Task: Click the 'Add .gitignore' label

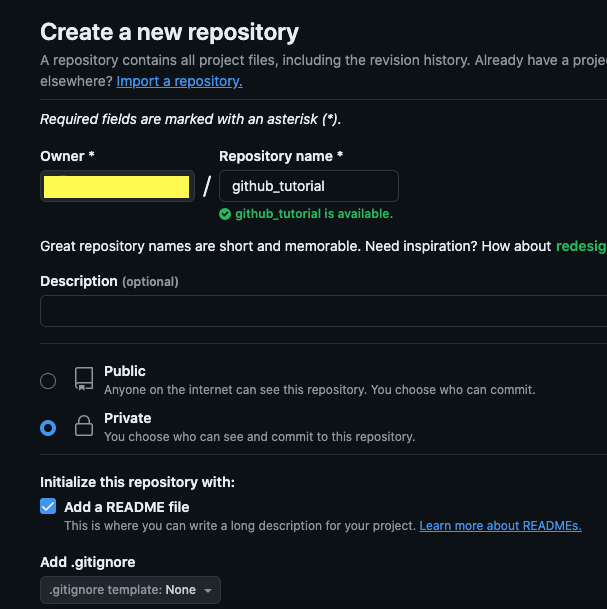Action: coord(88,562)
